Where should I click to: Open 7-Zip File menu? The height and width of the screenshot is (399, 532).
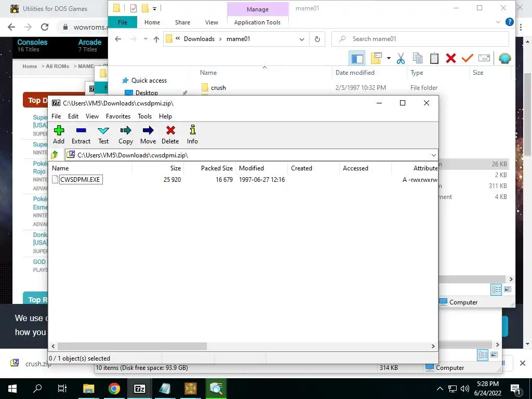click(x=56, y=116)
